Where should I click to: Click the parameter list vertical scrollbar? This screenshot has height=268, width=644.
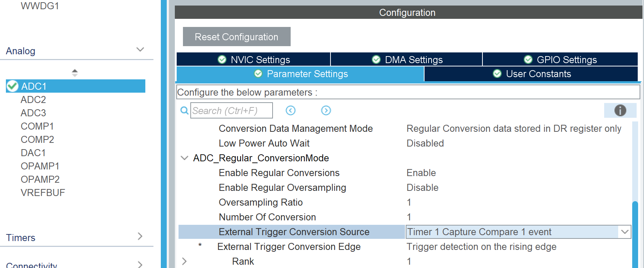[635, 233]
